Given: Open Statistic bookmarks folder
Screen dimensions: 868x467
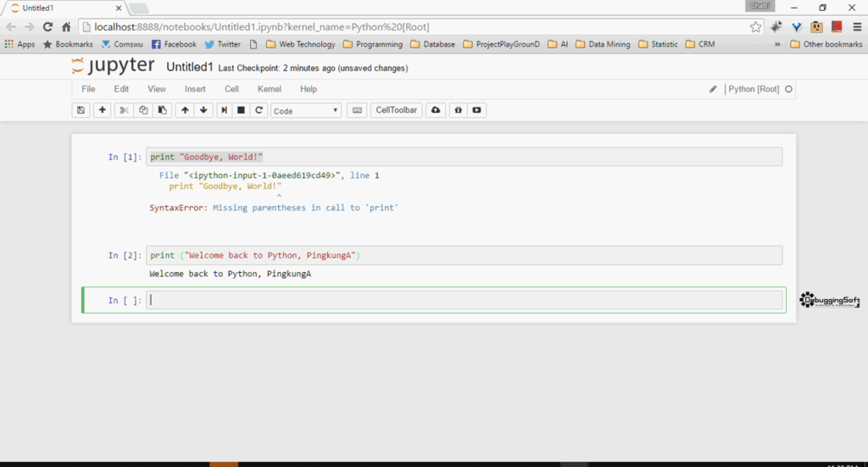Looking at the screenshot, I should click(x=658, y=44).
